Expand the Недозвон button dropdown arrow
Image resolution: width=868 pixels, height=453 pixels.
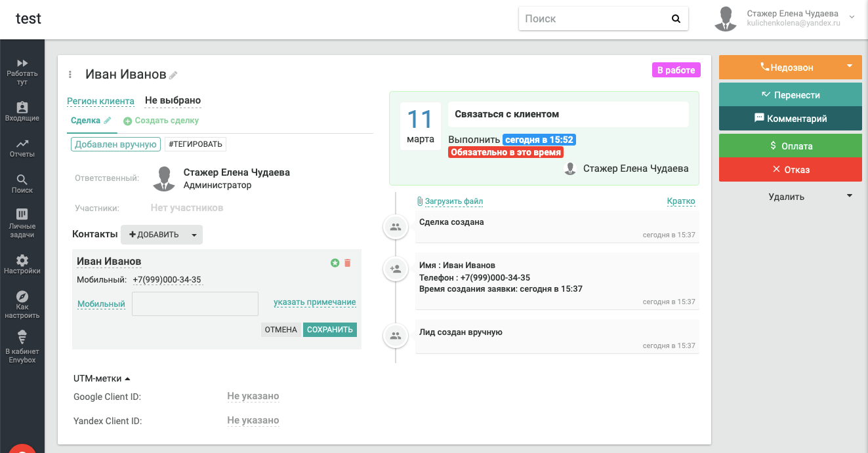pos(850,66)
